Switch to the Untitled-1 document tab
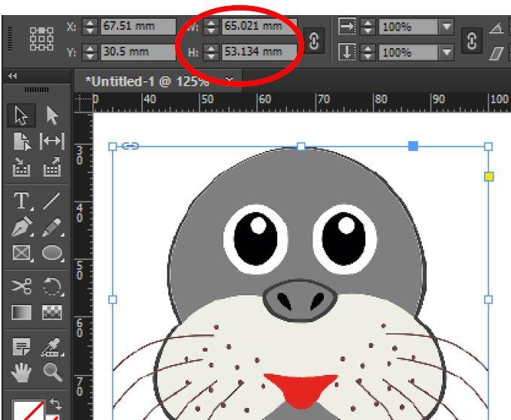Screen dimensions: 511x420 147,81
